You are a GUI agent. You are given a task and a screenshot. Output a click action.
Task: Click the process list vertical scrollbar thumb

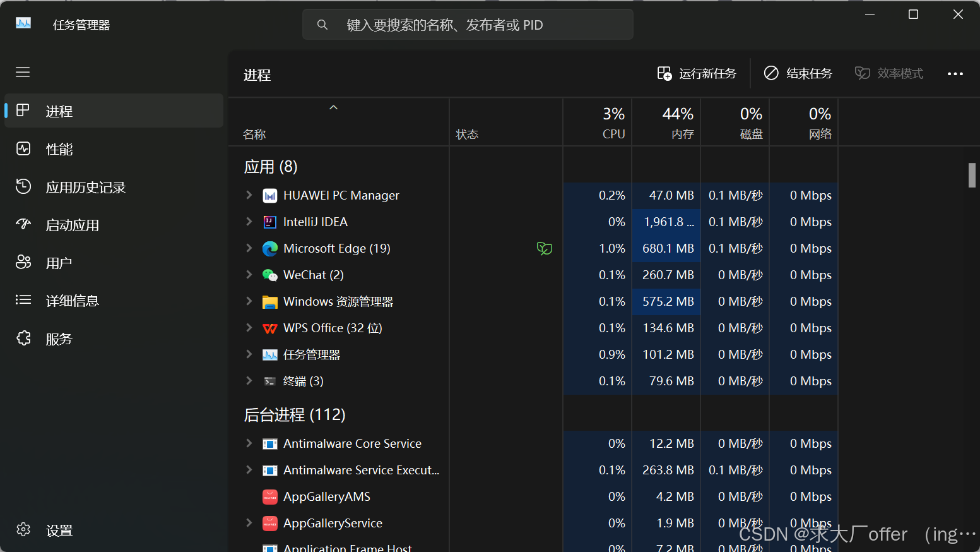click(972, 176)
